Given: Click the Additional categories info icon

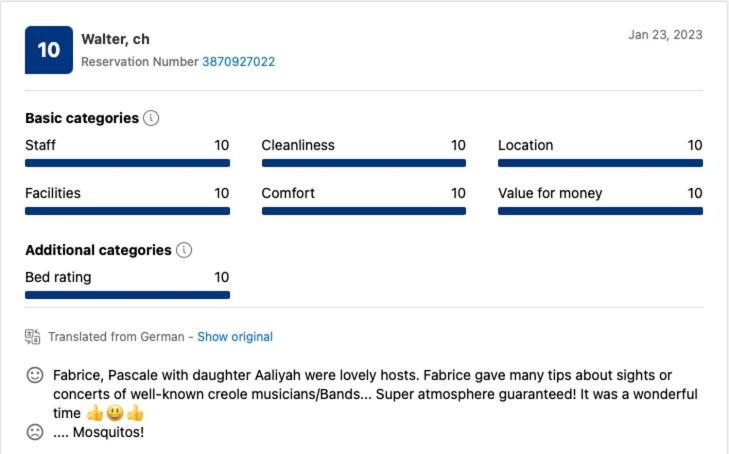Looking at the screenshot, I should pos(184,250).
